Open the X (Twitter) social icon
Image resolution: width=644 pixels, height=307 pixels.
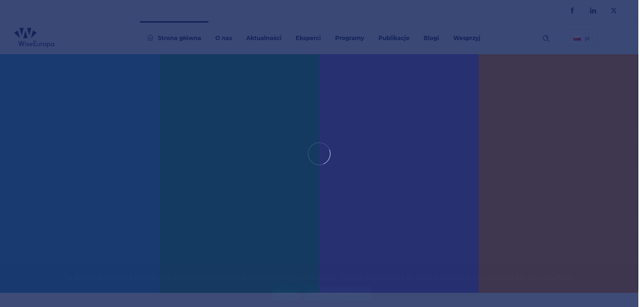point(613,10)
